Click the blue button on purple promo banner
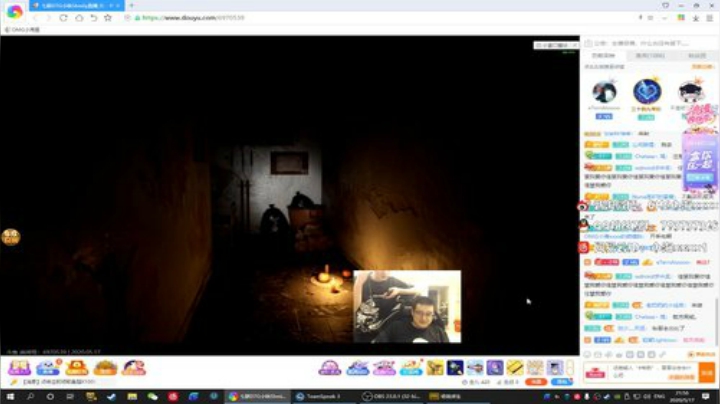720x404 pixels. [700, 177]
